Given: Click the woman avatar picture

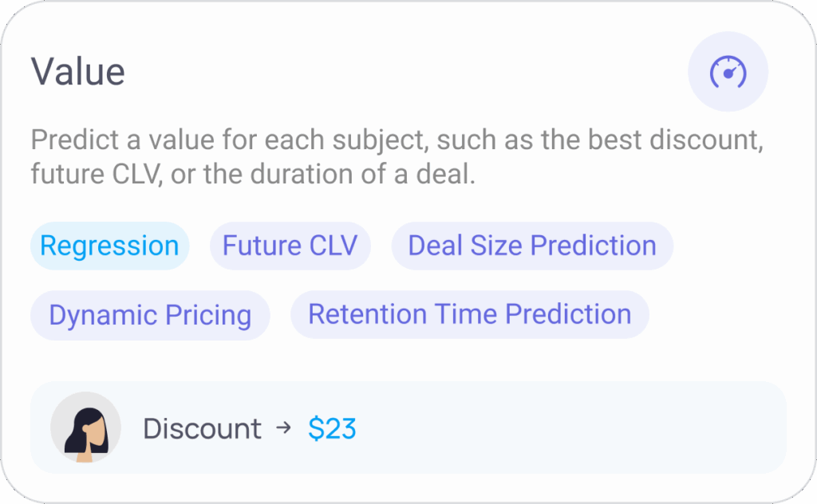Looking at the screenshot, I should [x=85, y=427].
